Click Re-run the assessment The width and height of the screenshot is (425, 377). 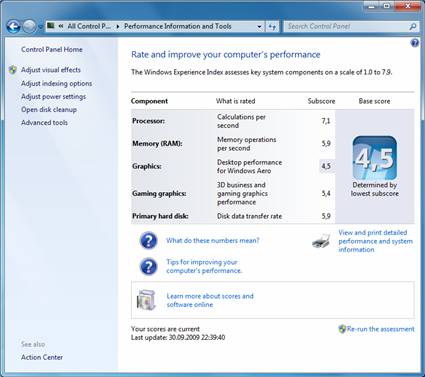pyautogui.click(x=380, y=329)
